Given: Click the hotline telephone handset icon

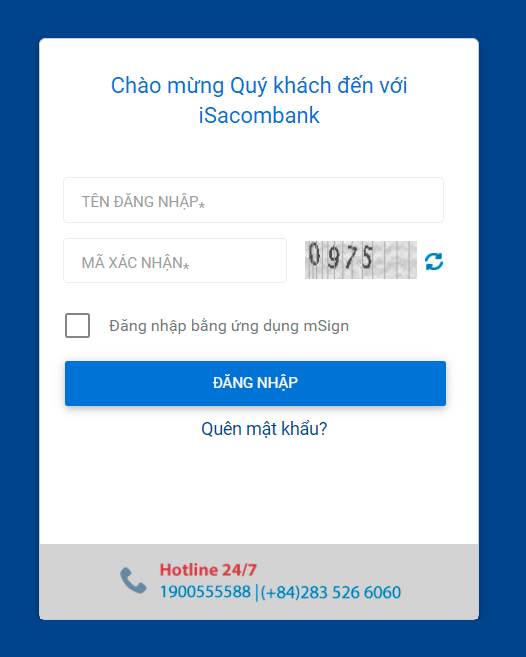Looking at the screenshot, I should 133,580.
